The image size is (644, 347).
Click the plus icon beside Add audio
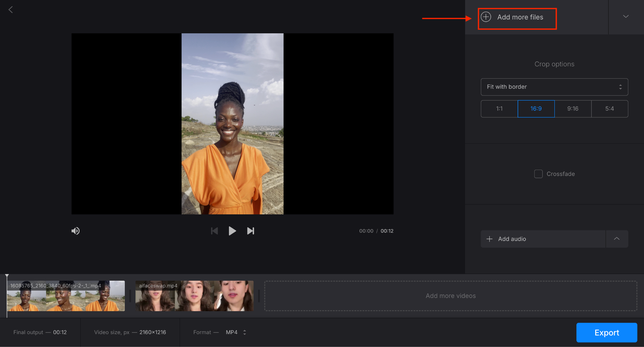tap(489, 239)
